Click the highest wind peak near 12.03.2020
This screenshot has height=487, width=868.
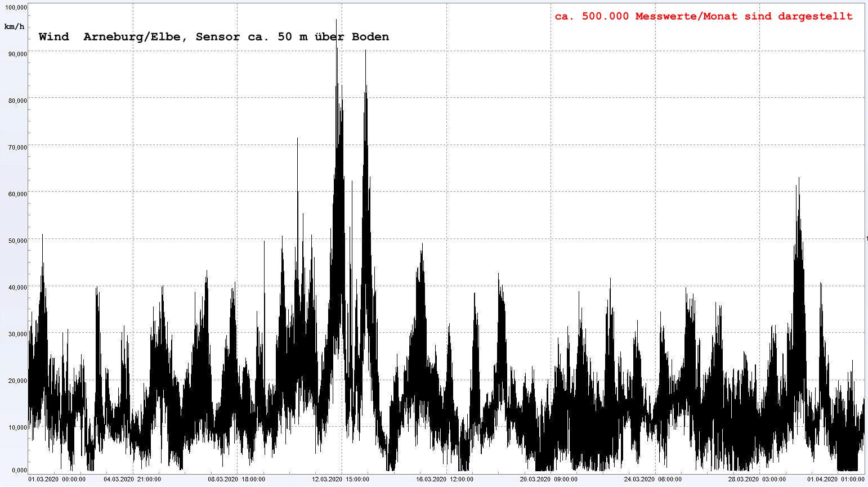pyautogui.click(x=336, y=21)
